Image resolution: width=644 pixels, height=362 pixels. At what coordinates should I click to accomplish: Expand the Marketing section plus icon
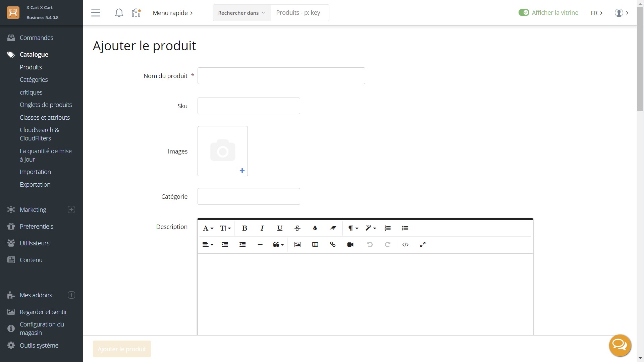(71, 209)
